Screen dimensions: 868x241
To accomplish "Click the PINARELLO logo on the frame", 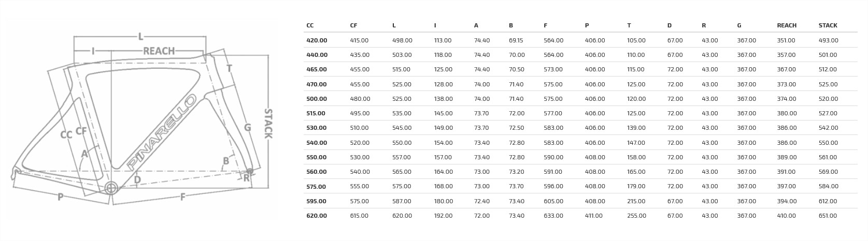I will pos(161,132).
